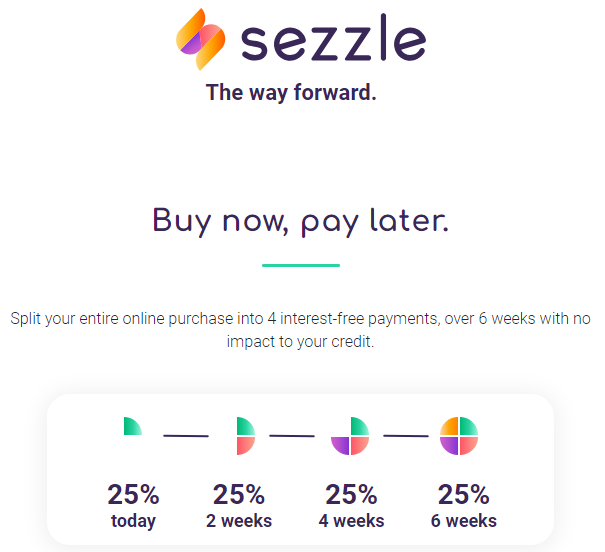Click the 'Split your entire online purchase' paragraph
Screen dimensions: 605x552
tap(301, 330)
